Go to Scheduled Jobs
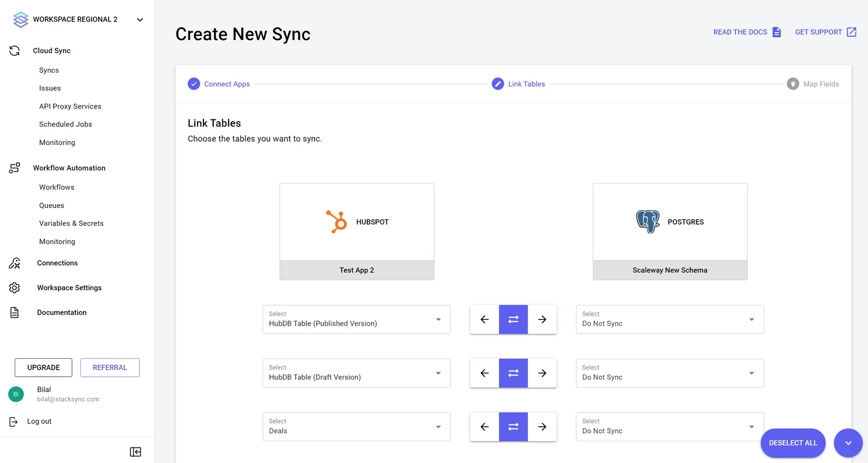868x463 pixels. coord(66,124)
